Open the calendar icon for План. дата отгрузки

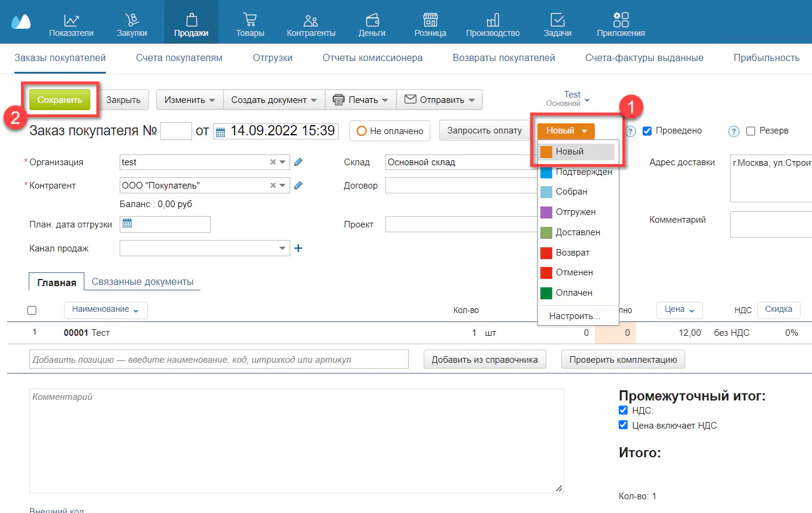point(126,224)
